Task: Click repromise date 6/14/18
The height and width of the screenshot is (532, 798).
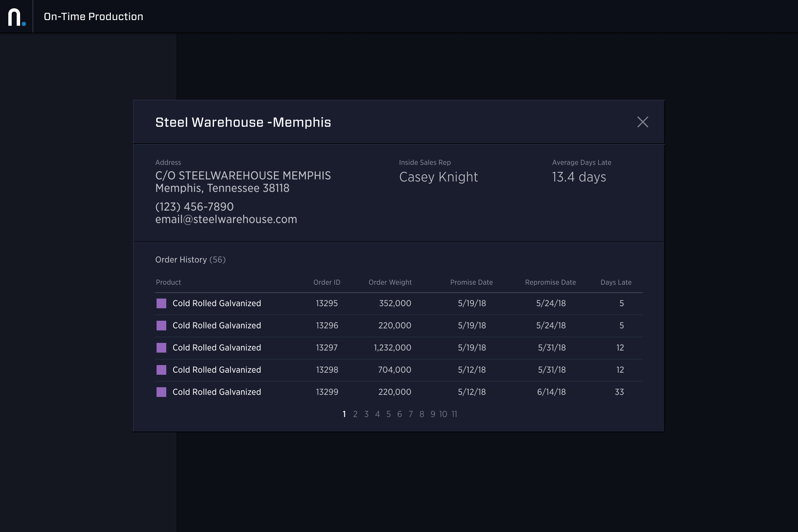Action: (x=551, y=392)
